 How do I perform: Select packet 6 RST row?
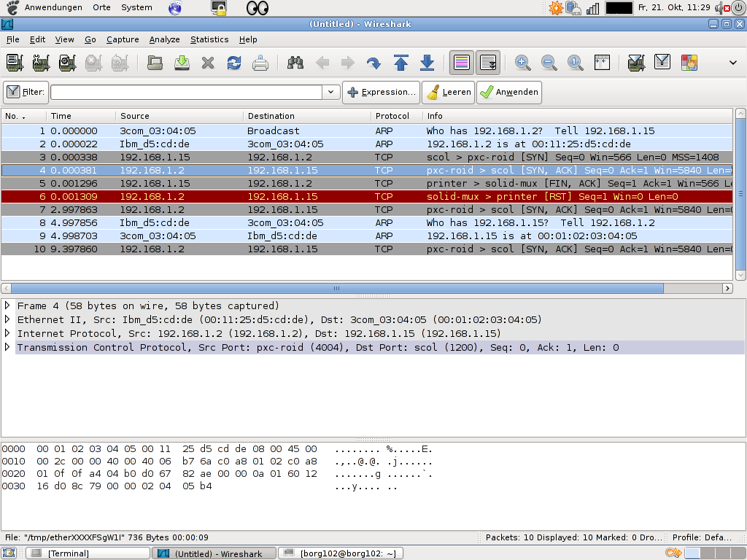(x=367, y=196)
